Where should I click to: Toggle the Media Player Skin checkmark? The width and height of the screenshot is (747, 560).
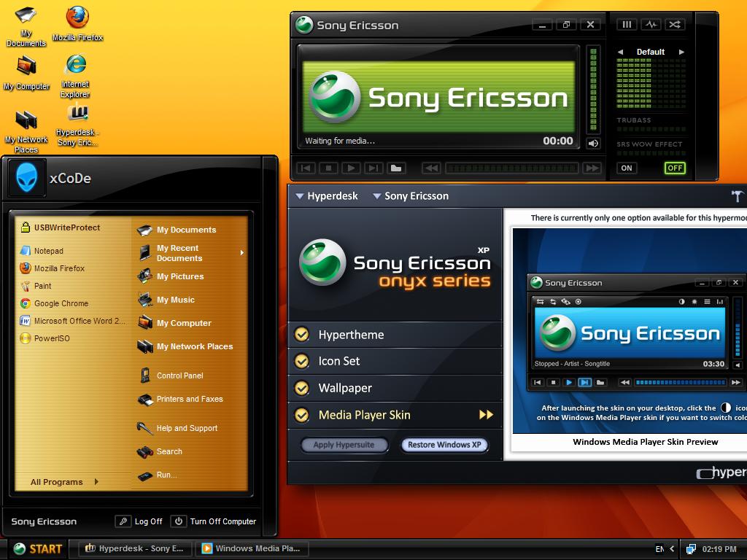301,415
